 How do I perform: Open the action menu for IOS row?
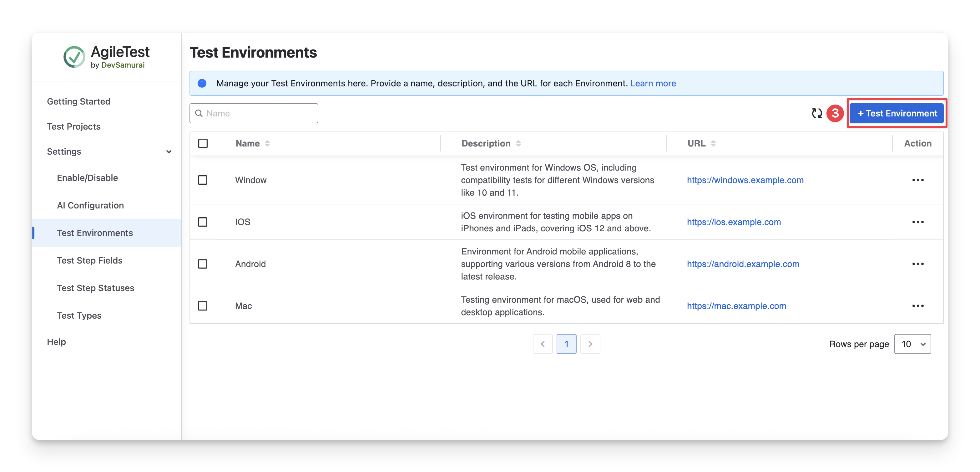click(917, 222)
